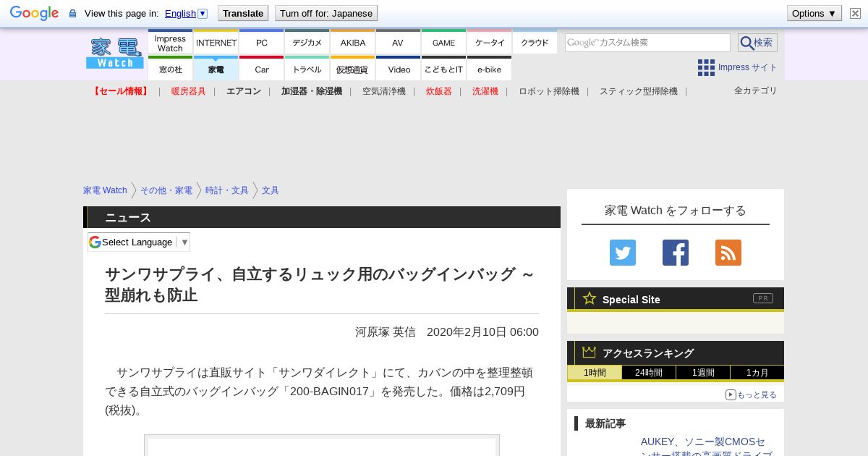
Task: Click the スティック型掃除機 category link
Action: click(x=639, y=91)
